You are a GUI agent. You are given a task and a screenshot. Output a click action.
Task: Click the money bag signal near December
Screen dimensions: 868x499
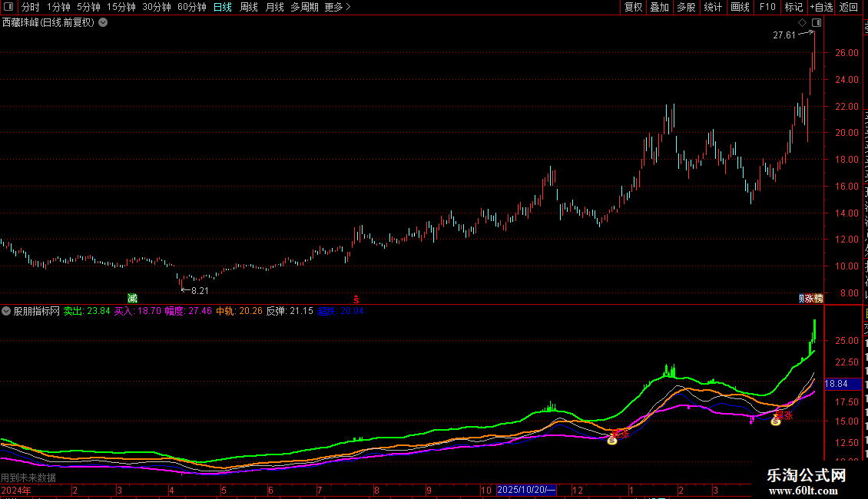click(611, 441)
